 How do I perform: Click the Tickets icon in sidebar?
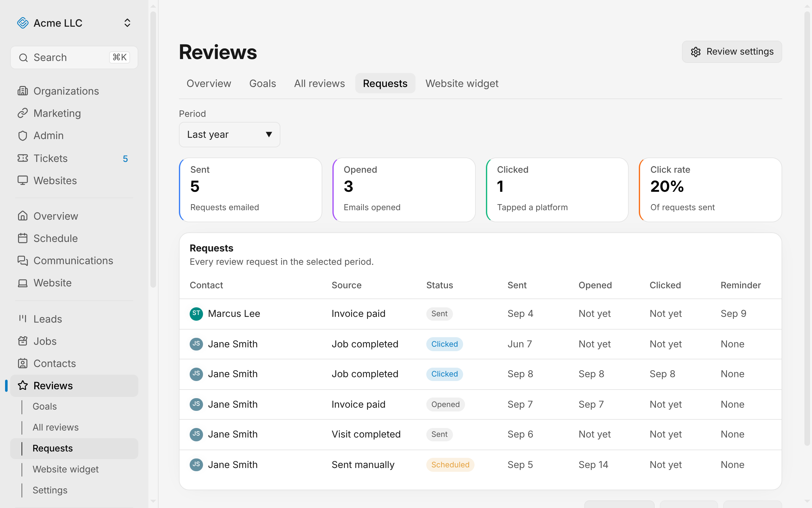pyautogui.click(x=23, y=158)
